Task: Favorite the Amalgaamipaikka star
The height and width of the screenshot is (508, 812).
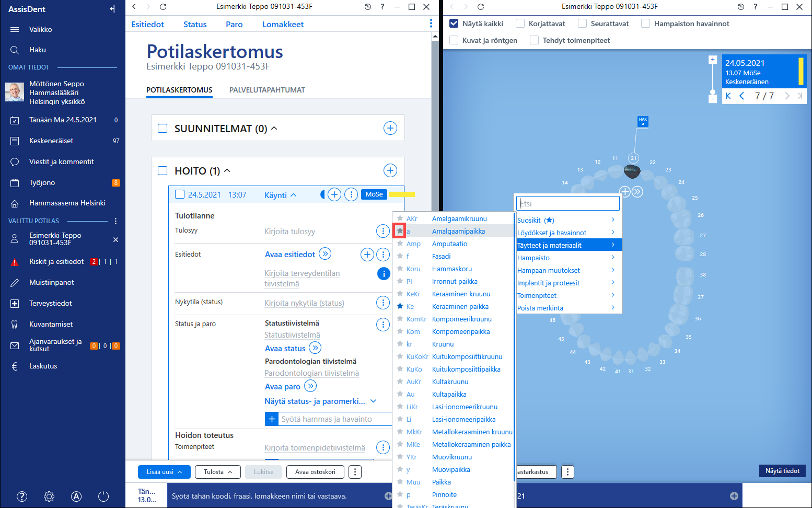Action: [x=400, y=231]
